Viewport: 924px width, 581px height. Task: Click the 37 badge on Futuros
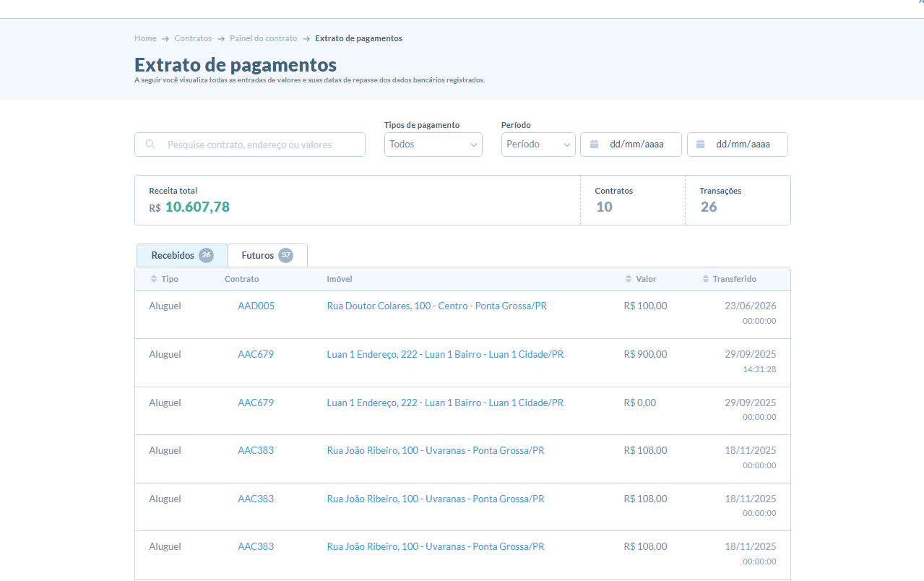pos(286,255)
